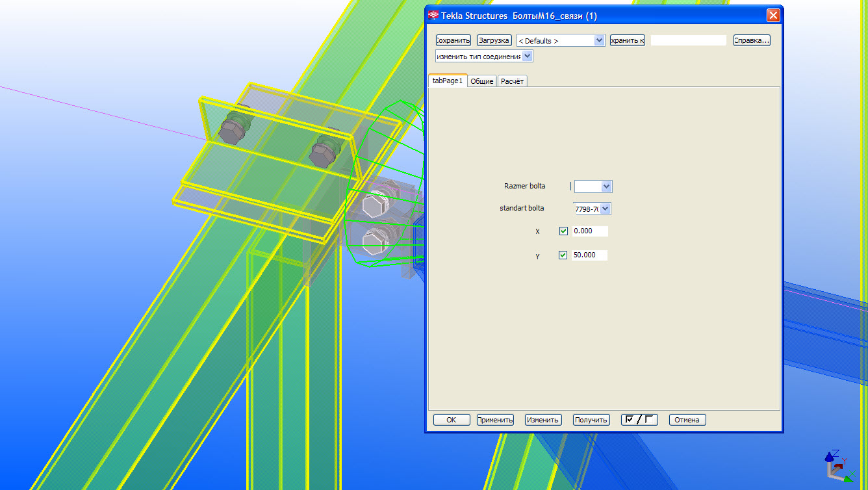Open the Razmer bolta dropdown

606,187
